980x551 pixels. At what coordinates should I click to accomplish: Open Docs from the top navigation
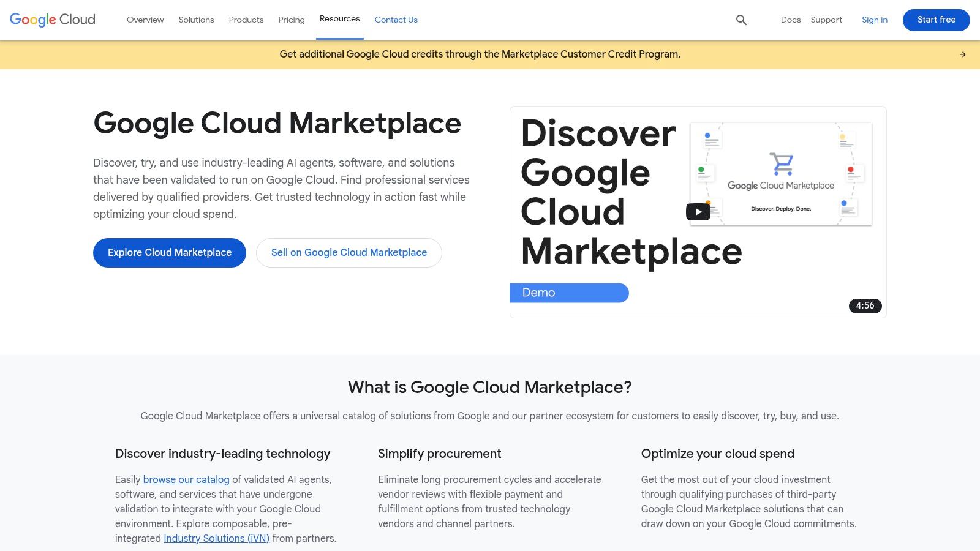[791, 20]
